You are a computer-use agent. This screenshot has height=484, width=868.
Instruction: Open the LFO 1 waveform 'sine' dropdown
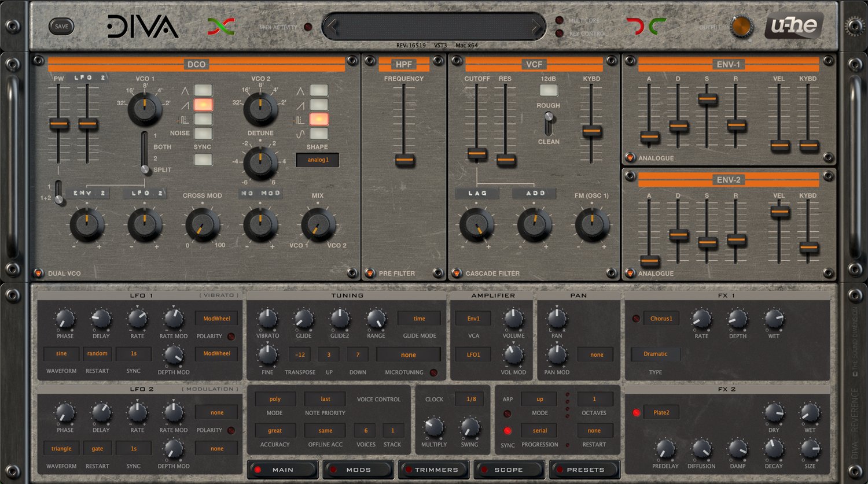tap(61, 354)
